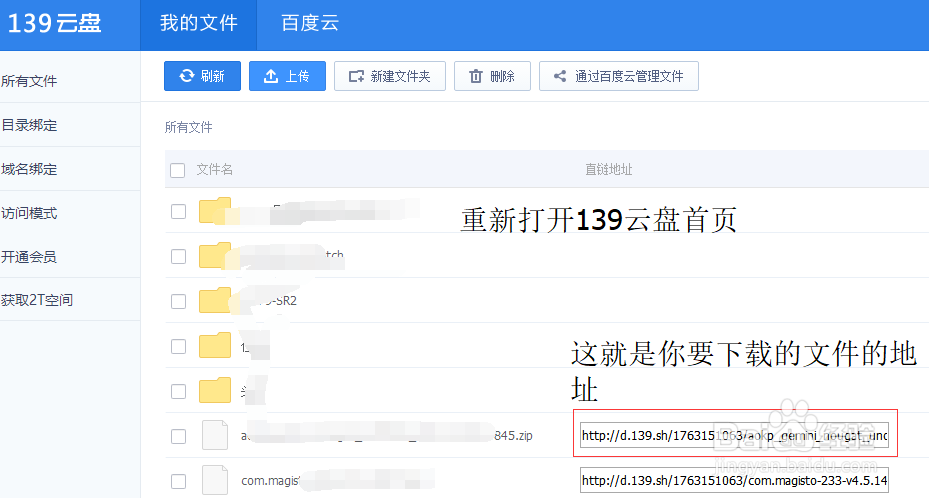Click the direct link field for the zip file
Image resolution: width=929 pixels, height=498 pixels.
coord(734,435)
